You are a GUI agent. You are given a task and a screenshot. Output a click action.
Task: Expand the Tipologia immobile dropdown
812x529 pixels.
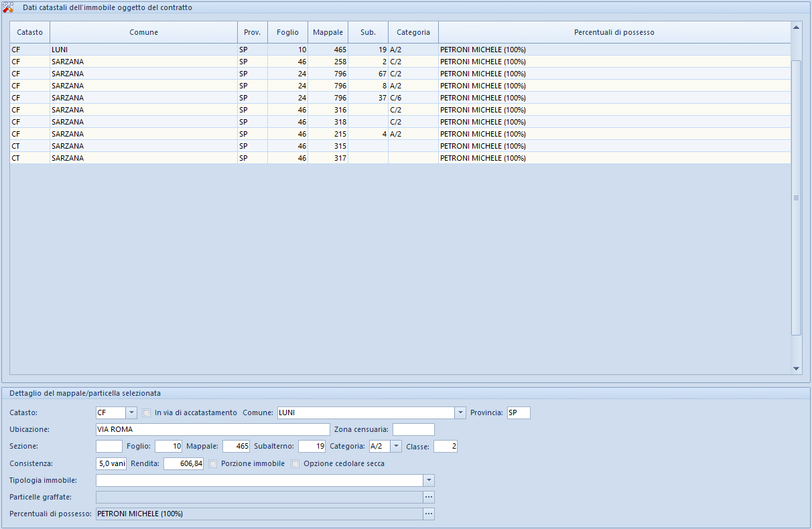tap(429, 481)
